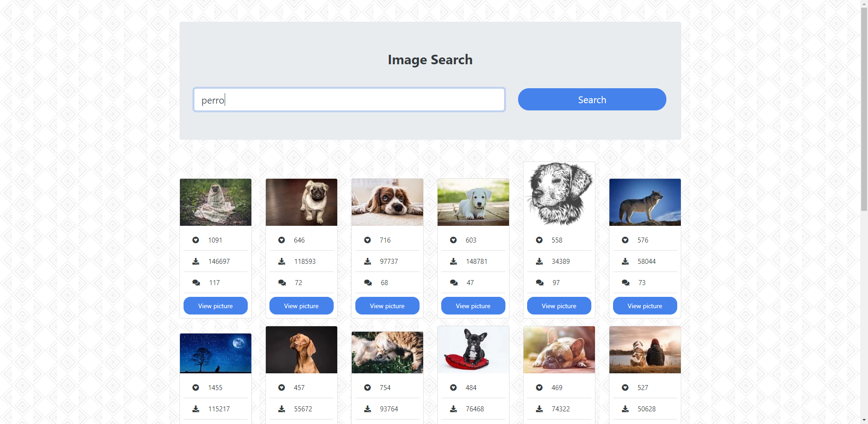
Task: Open the black-and-white dog sketch thumbnail
Action: 559,194
